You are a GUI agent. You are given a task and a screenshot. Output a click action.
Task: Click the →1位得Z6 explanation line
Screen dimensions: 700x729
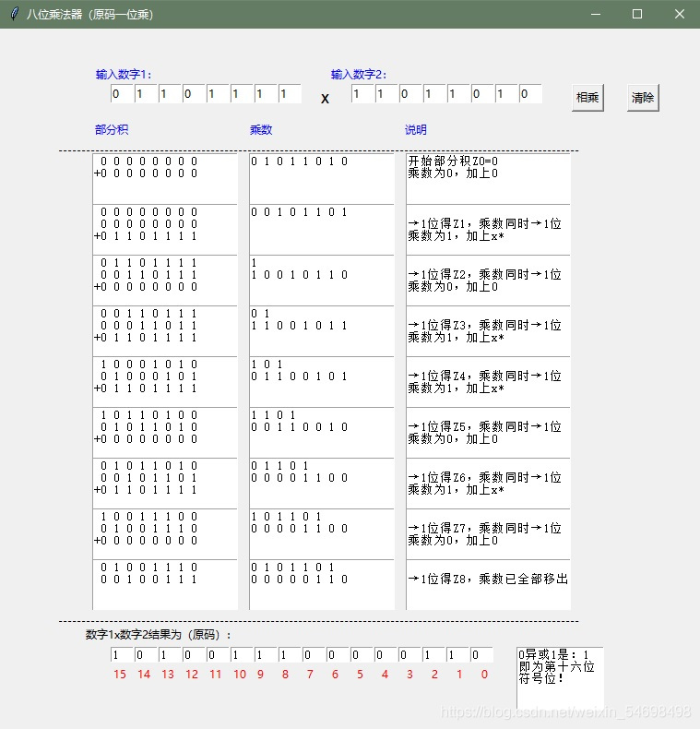(x=485, y=477)
